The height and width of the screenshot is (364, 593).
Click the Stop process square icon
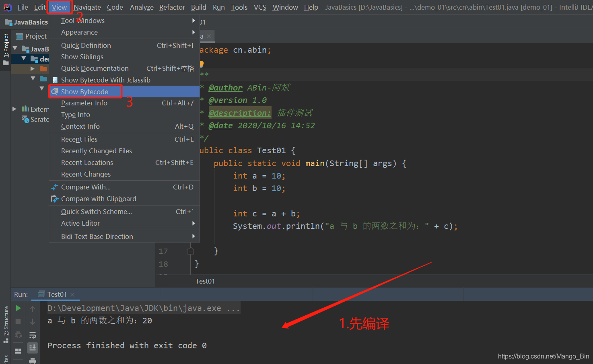[18, 321]
